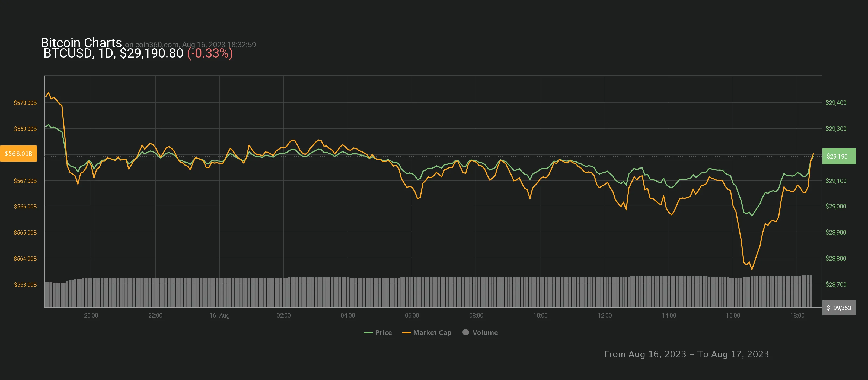Click the 12:00 time axis label
The height and width of the screenshot is (380, 868).
[x=605, y=316]
